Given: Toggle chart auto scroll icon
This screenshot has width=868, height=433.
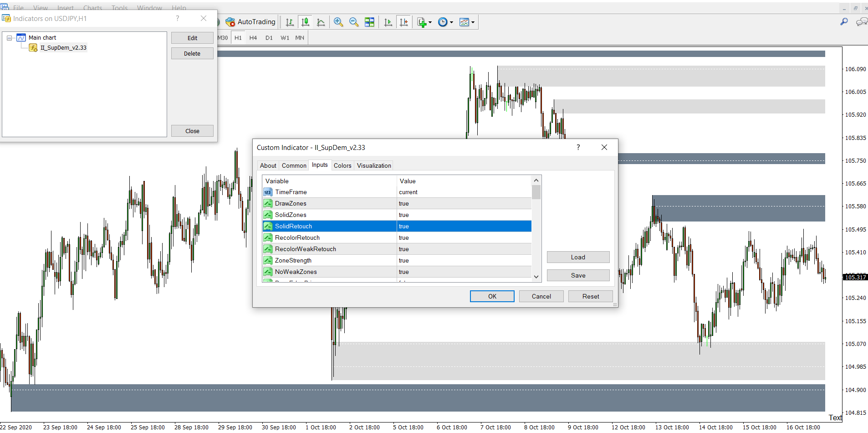Looking at the screenshot, I should 388,22.
